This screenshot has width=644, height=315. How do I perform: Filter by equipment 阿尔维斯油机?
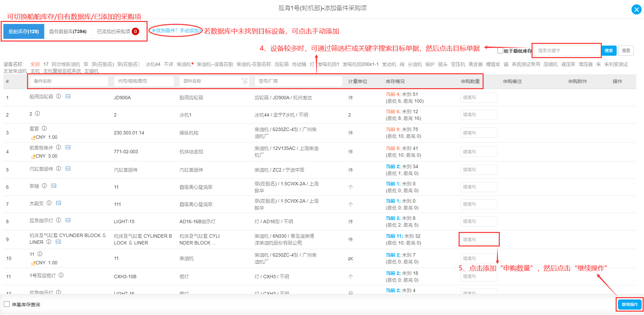click(66, 64)
